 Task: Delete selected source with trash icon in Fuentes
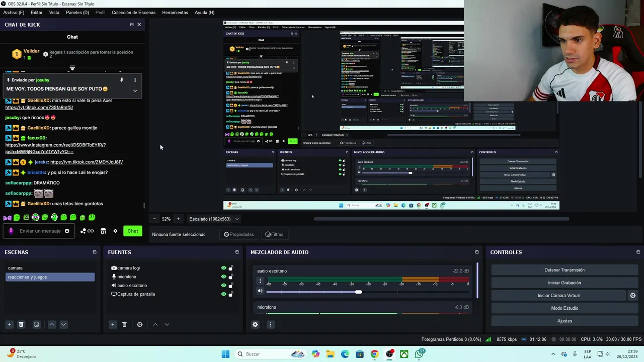tap(124, 325)
